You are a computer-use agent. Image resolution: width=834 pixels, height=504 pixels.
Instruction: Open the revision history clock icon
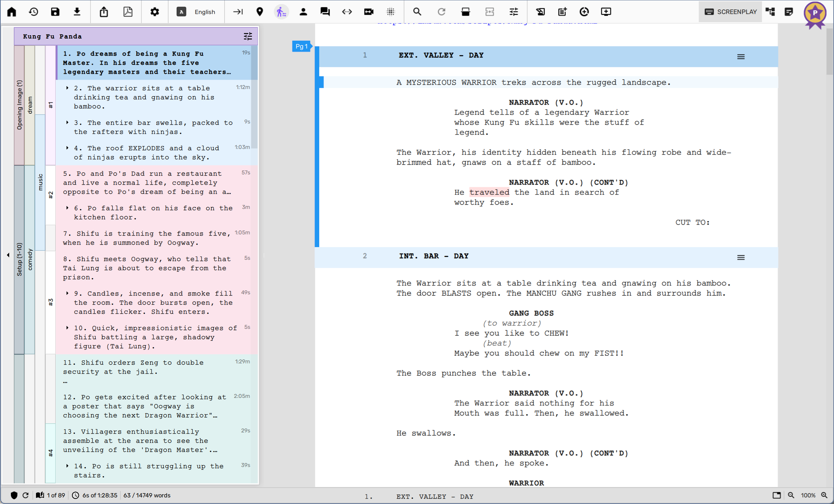point(33,12)
